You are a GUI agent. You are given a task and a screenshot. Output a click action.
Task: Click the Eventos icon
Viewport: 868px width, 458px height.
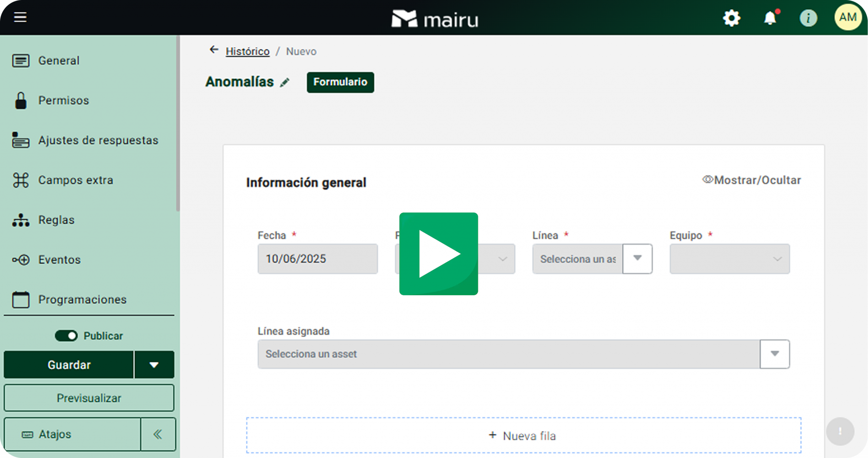[21, 260]
